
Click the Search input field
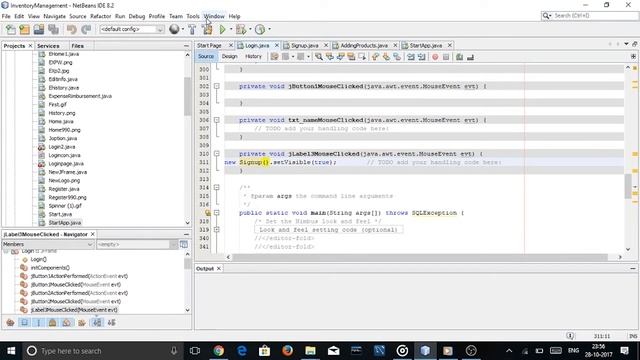pyautogui.click(x=595, y=16)
